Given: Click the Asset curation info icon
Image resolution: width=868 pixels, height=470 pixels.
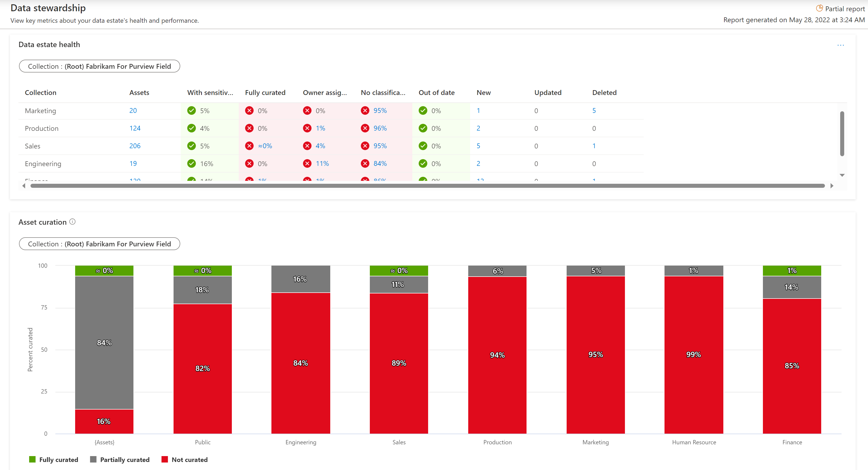Looking at the screenshot, I should coord(72,221).
